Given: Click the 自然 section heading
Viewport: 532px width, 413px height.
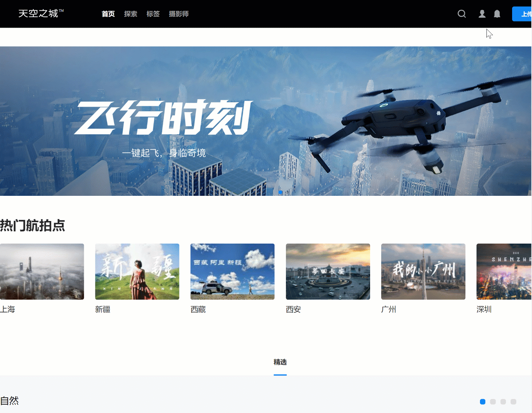Looking at the screenshot, I should coord(9,401).
